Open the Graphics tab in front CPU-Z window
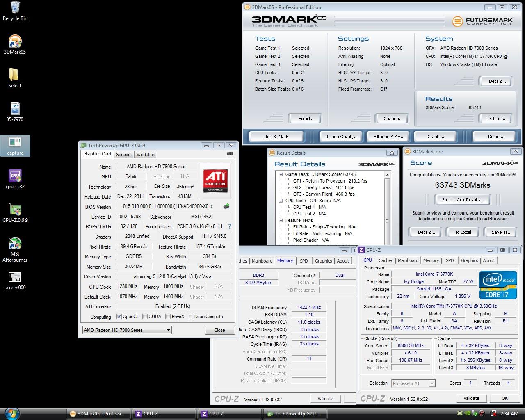The width and height of the screenshot is (525, 420). (469, 260)
